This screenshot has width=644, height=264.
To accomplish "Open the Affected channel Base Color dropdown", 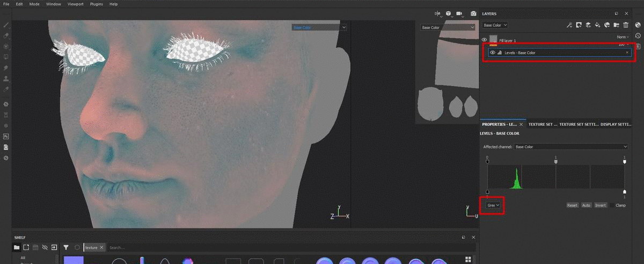I will (x=570, y=147).
